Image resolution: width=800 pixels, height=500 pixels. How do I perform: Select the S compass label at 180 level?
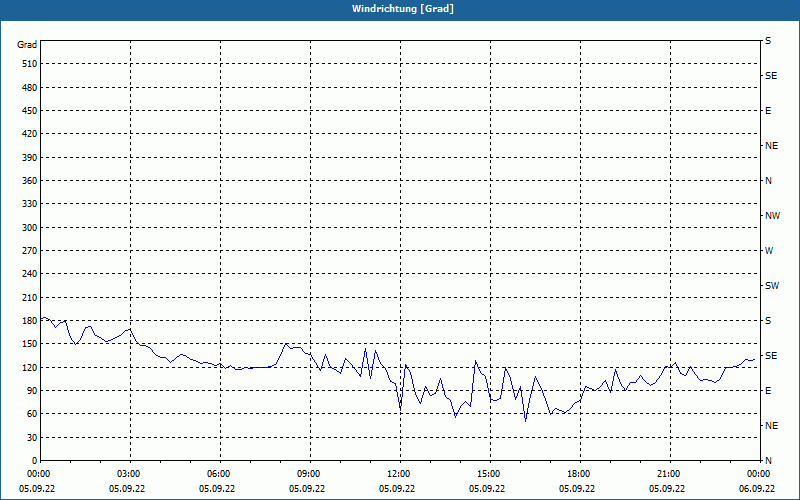tap(768, 320)
